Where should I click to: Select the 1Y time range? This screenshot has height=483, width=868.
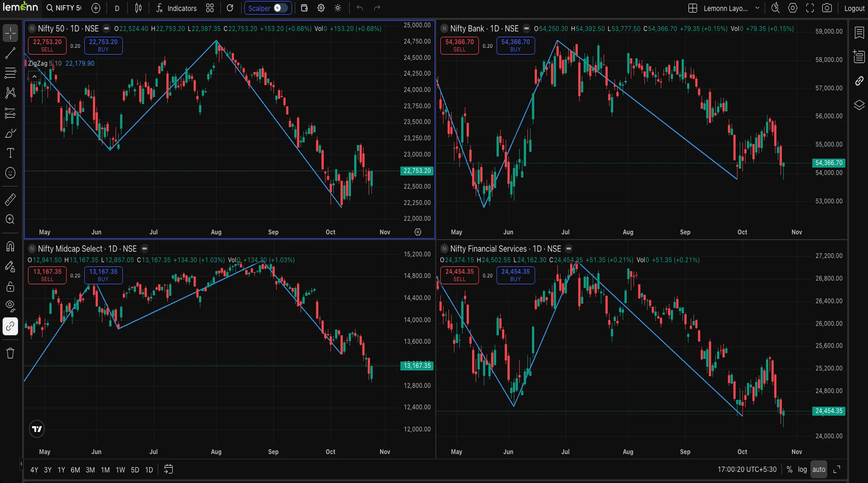click(61, 470)
